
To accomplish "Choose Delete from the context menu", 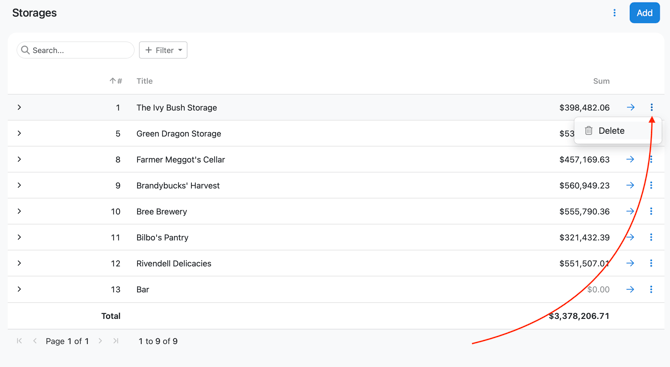I will pos(618,131).
